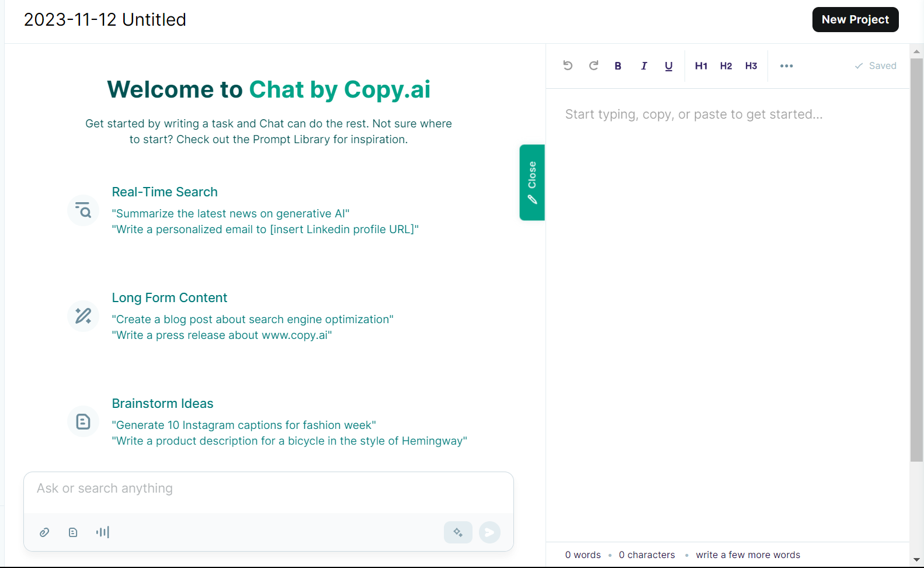Apply Heading 2 style
Image resolution: width=924 pixels, height=568 pixels.
726,66
